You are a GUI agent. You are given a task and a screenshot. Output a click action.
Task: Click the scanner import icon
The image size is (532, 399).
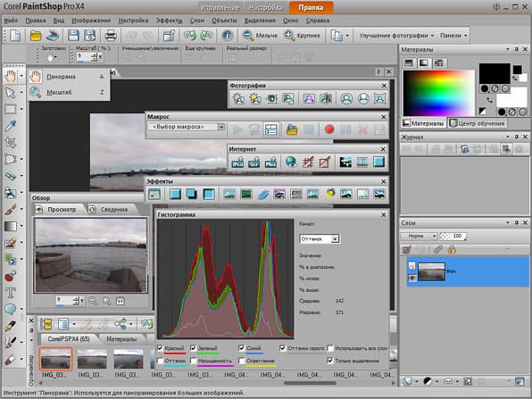pyautogui.click(x=53, y=36)
